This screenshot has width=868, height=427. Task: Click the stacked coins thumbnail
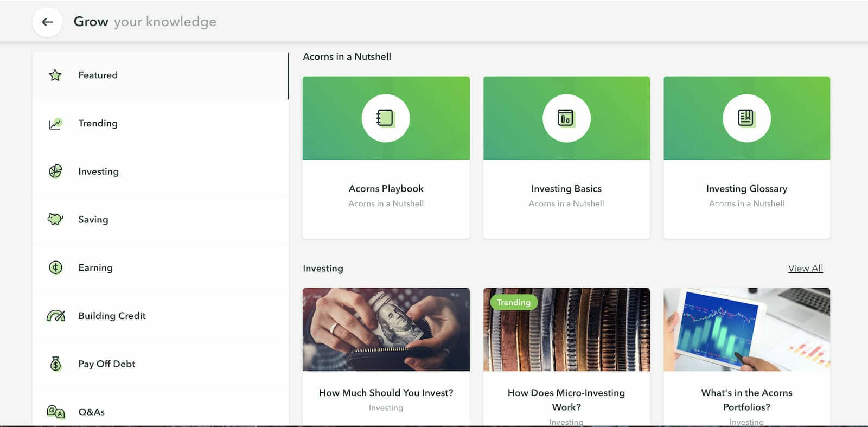(x=566, y=330)
